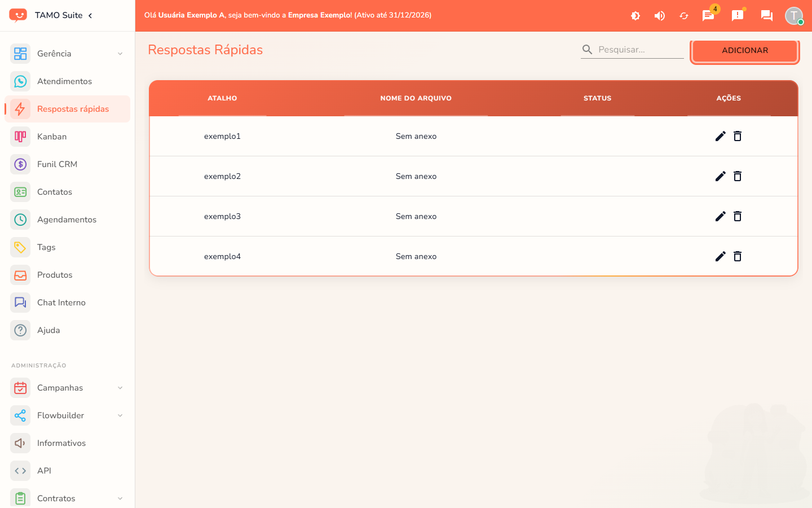Navigate to Contatos
Image resolution: width=812 pixels, height=508 pixels.
[68, 192]
